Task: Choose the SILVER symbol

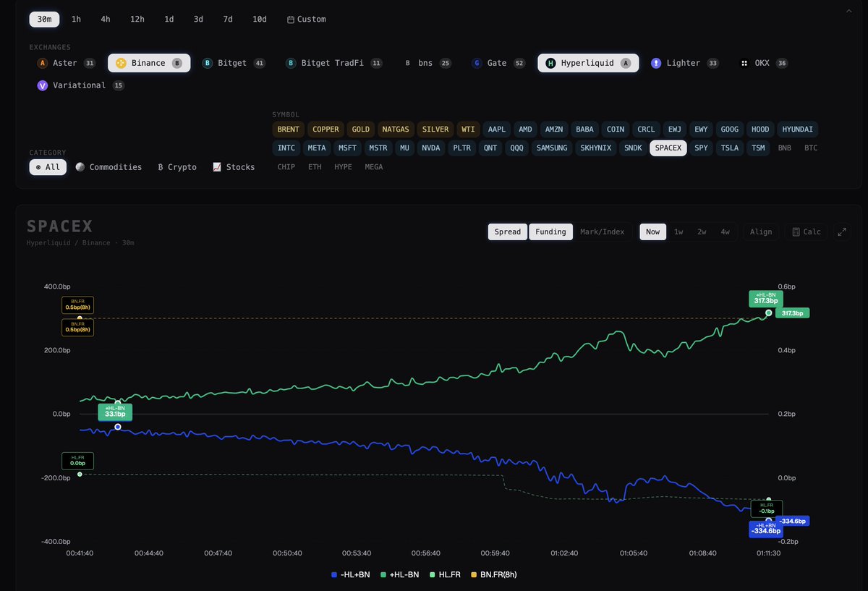Action: (x=435, y=129)
